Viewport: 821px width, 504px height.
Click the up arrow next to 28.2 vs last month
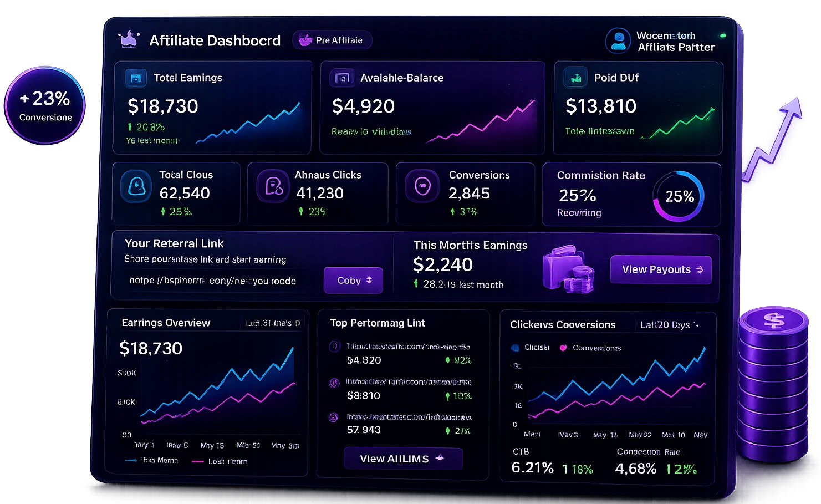[416, 284]
